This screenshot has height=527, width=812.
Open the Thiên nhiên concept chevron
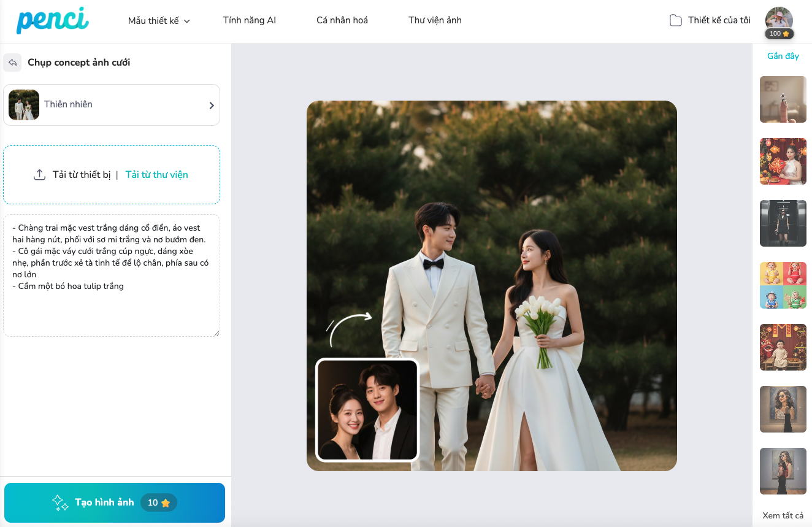click(x=212, y=105)
